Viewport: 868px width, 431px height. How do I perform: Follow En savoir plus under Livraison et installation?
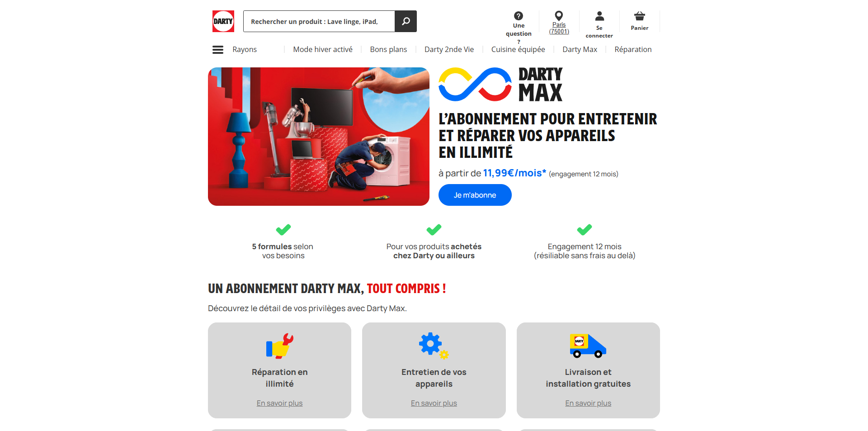pyautogui.click(x=588, y=403)
